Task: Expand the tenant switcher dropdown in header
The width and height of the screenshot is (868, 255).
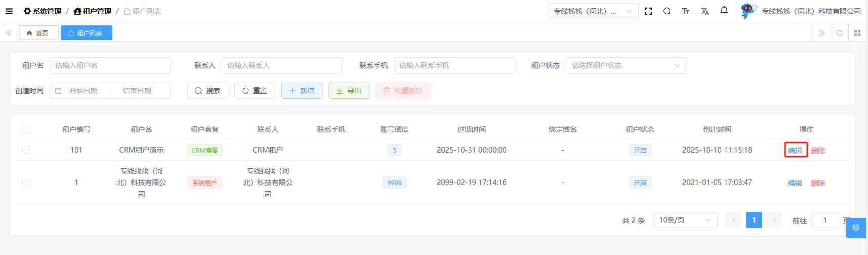Action: tap(592, 11)
